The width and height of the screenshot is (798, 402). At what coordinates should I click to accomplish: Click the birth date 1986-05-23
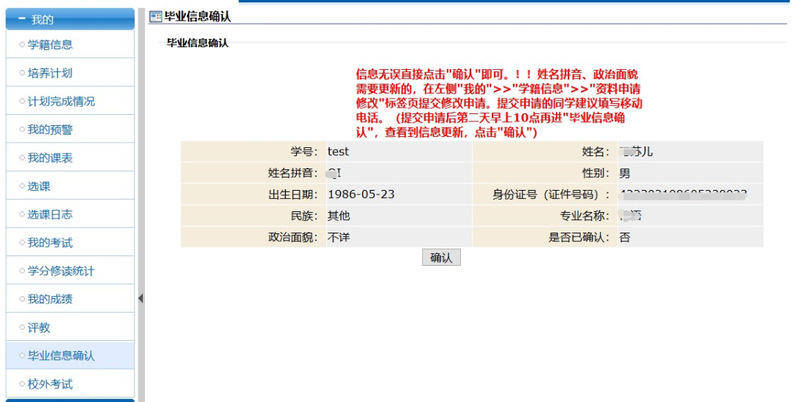[362, 194]
